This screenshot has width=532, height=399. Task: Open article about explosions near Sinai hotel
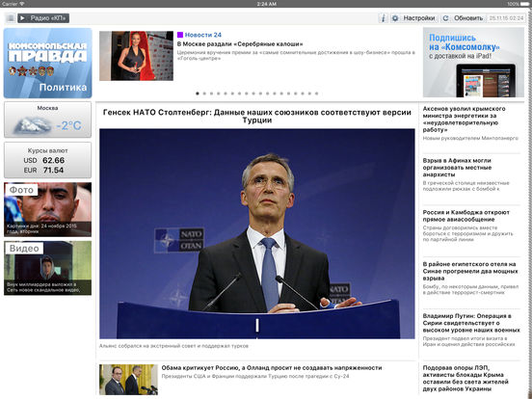[470, 271]
